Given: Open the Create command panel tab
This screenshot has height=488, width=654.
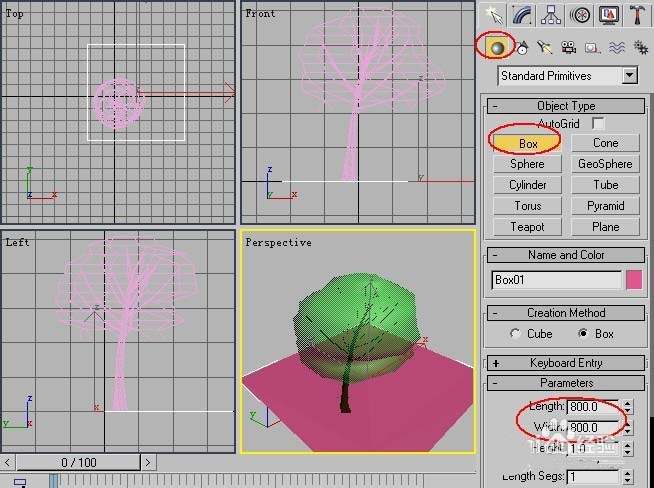Looking at the screenshot, I should click(x=494, y=15).
